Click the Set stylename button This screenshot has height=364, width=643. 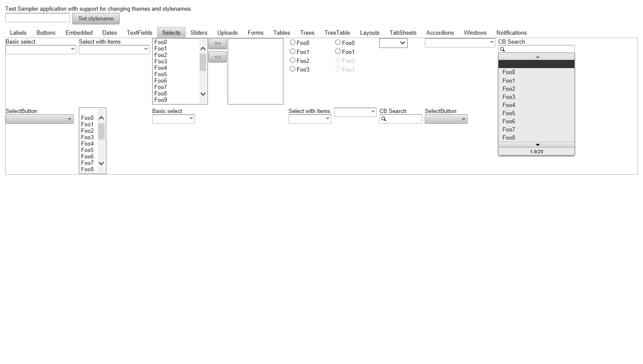(96, 19)
